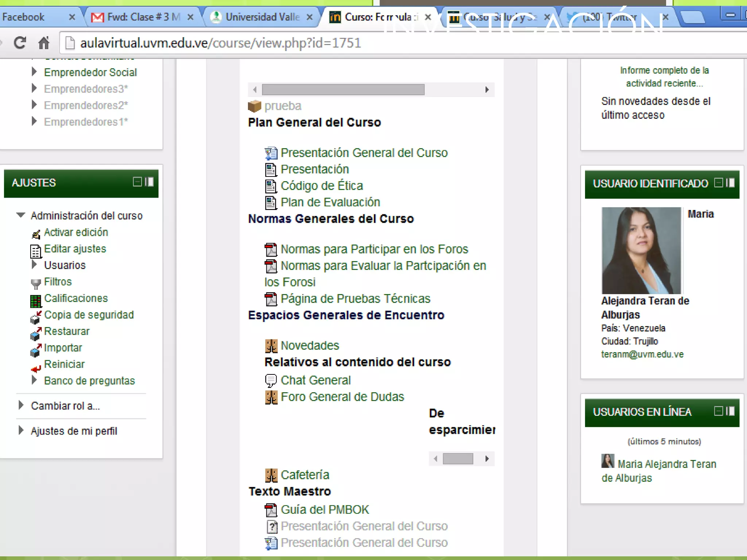
Task: Click the Chat General speech bubble icon
Action: coord(271,381)
